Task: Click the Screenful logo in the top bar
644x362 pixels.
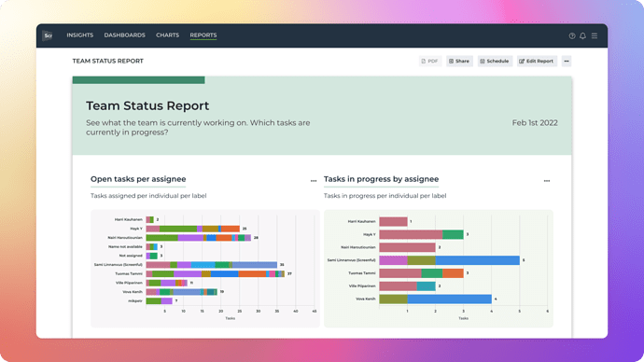Action: 48,35
